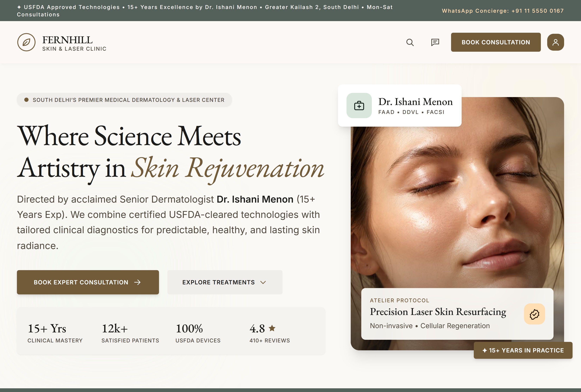Open the user account icon button

[555, 42]
